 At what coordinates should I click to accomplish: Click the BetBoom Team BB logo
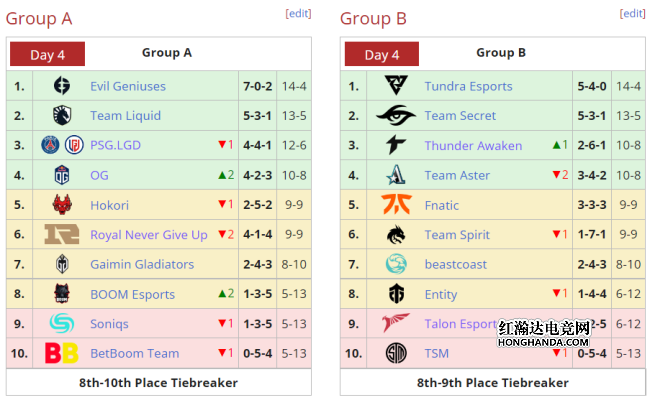coord(62,353)
